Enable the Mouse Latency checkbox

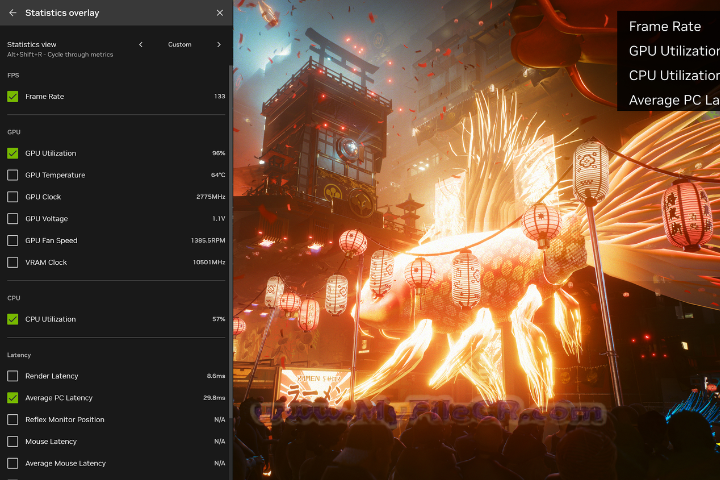(x=12, y=441)
